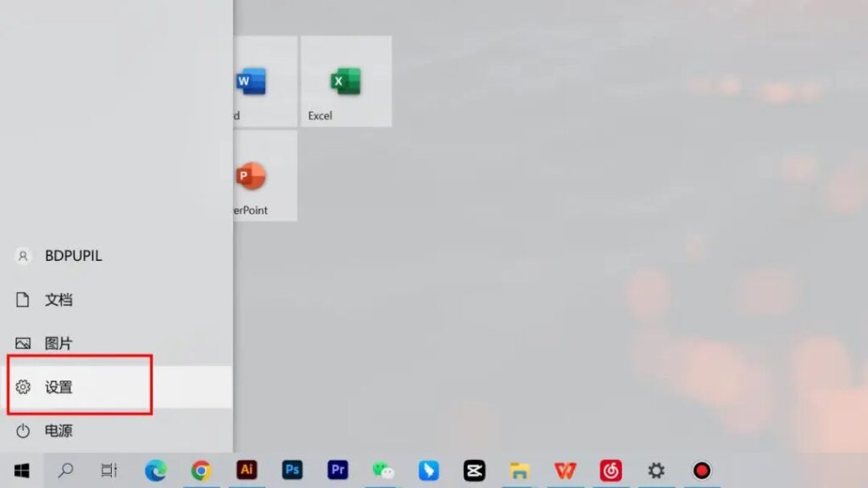Open the Windows Start button

(21, 471)
